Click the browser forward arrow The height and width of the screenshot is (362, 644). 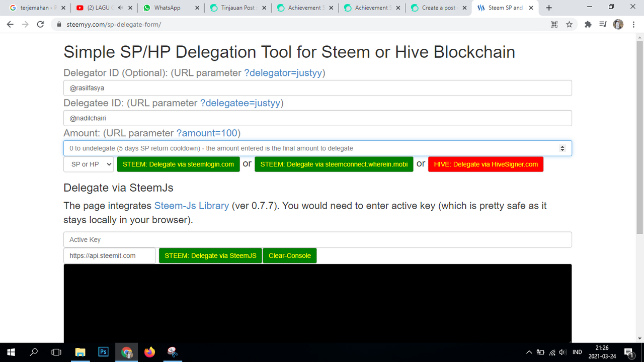25,24
